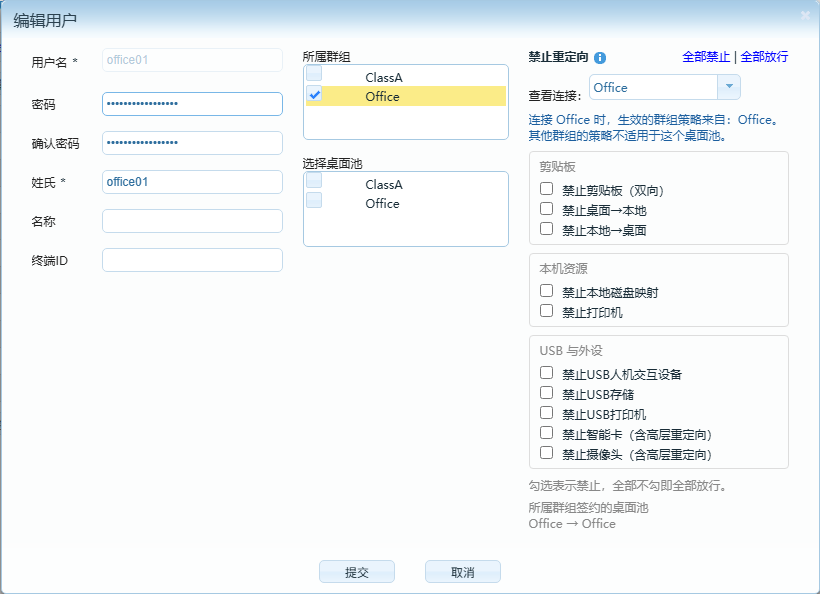Close the 编辑用户 dialog
Viewport: 820px width, 594px height.
pos(805,16)
